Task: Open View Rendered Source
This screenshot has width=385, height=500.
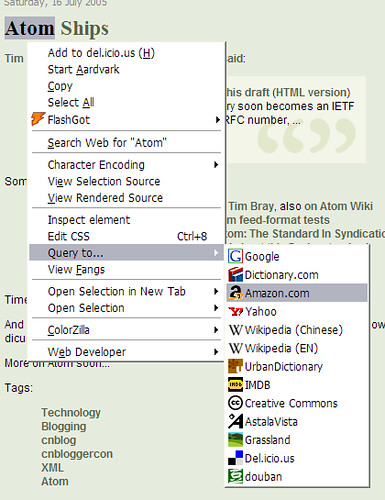Action: pos(126,198)
